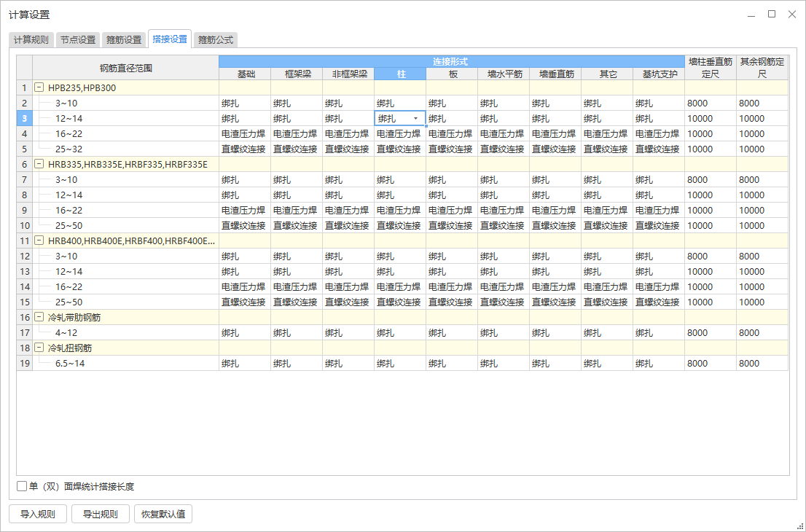Collapse the HRB400,HRB400E,HRBF400 group
Viewport: 806px width, 532px height.
click(39, 240)
